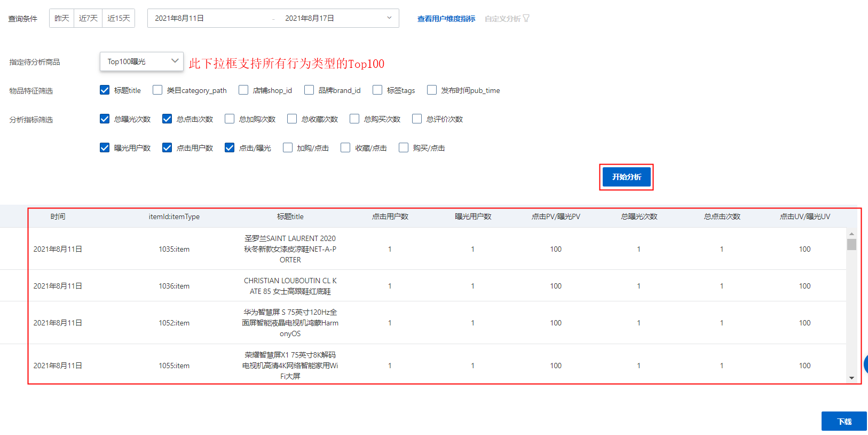Switch to the 近7天 range

[88, 18]
